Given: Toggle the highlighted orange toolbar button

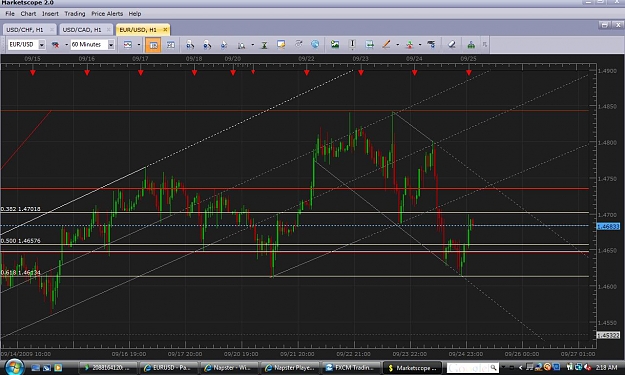Looking at the screenshot, I should click(153, 45).
